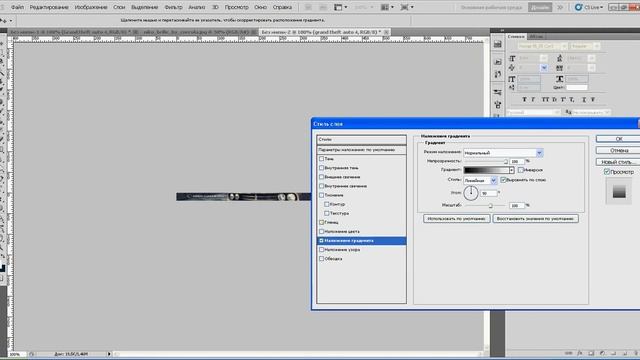Open Mini Bridge from the application bar

tap(322, 7)
